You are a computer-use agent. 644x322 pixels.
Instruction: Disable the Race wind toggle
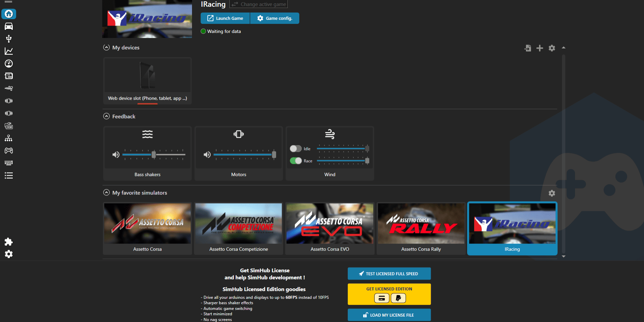point(296,161)
